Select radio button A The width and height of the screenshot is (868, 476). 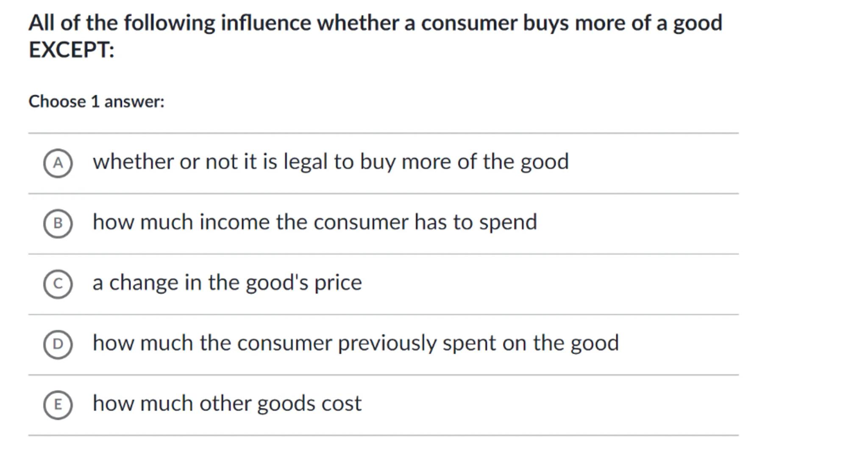click(58, 163)
